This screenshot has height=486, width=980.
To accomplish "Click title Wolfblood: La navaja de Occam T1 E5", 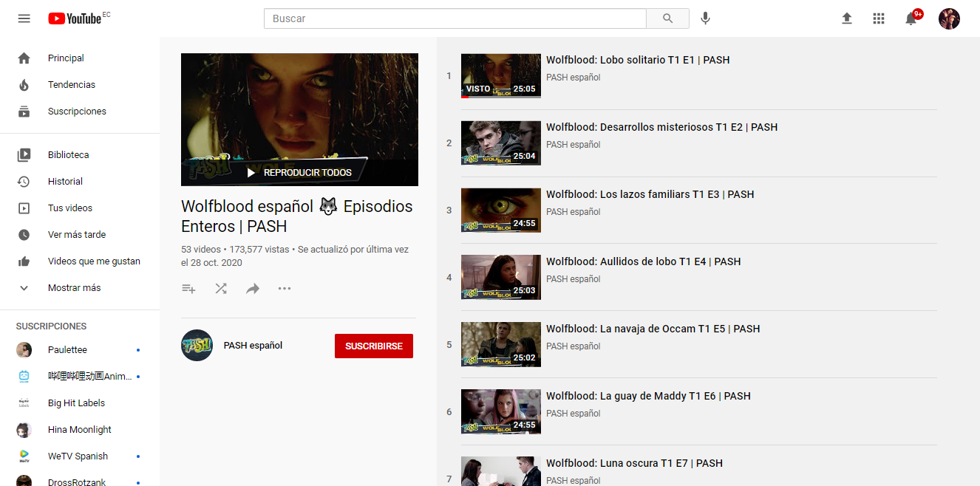I will pos(653,329).
